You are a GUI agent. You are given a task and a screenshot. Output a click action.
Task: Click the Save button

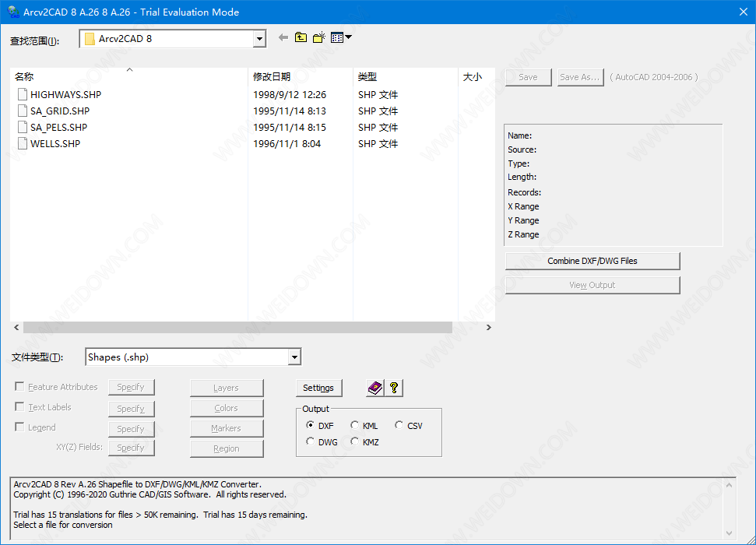tap(529, 77)
